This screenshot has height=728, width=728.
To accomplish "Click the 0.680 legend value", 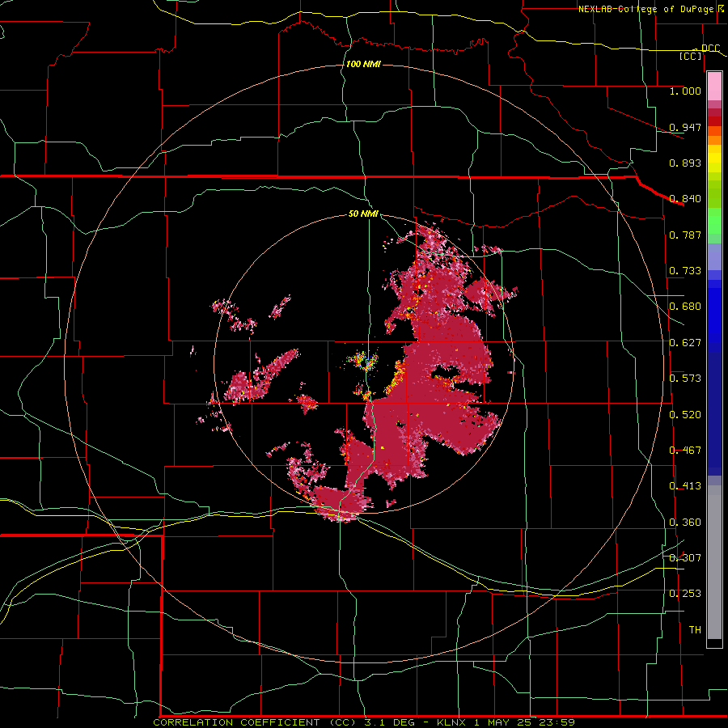I will click(685, 307).
